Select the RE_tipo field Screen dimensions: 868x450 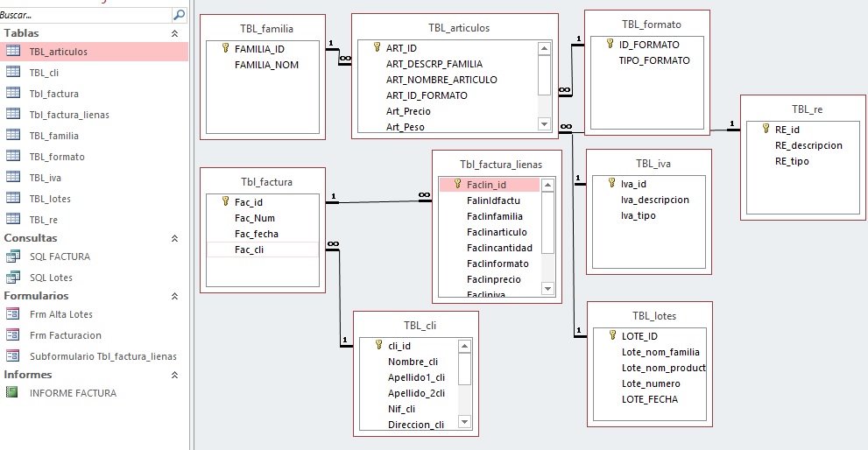pos(792,161)
